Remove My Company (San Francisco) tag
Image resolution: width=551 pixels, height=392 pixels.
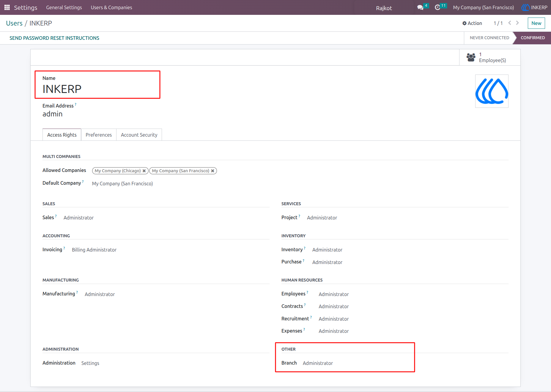(212, 171)
